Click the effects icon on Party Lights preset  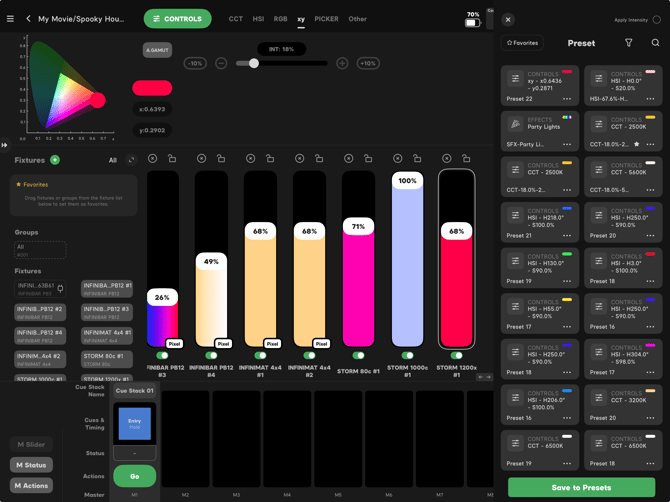point(515,124)
